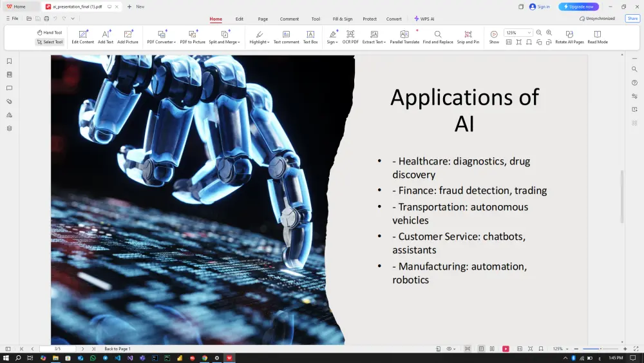
Task: Open the Bookmark panel in left sidebar
Action: (9, 61)
